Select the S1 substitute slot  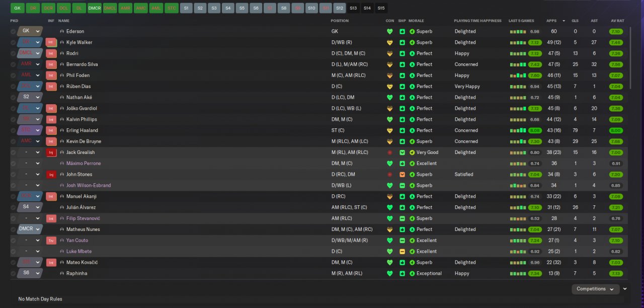[x=187, y=8]
